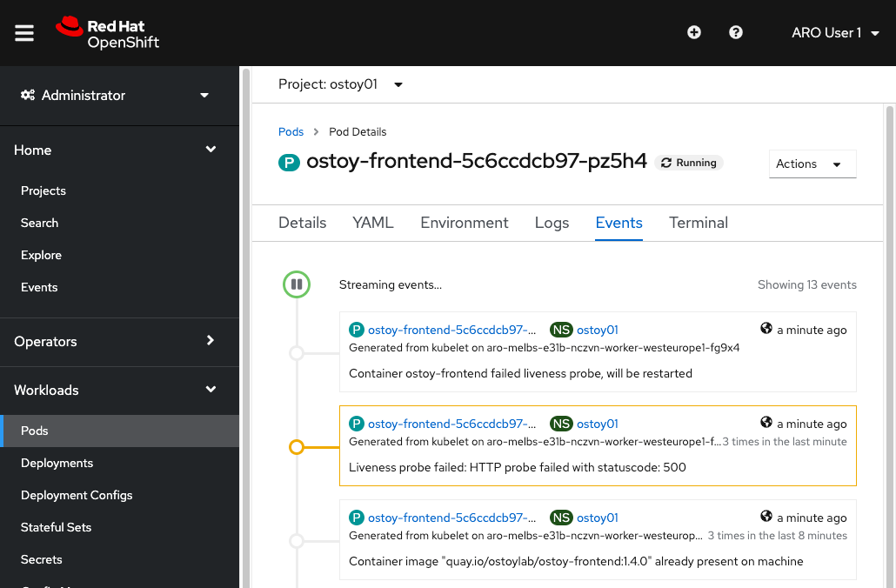This screenshot has width=896, height=588.
Task: Click the plus import icon in header
Action: (x=694, y=33)
